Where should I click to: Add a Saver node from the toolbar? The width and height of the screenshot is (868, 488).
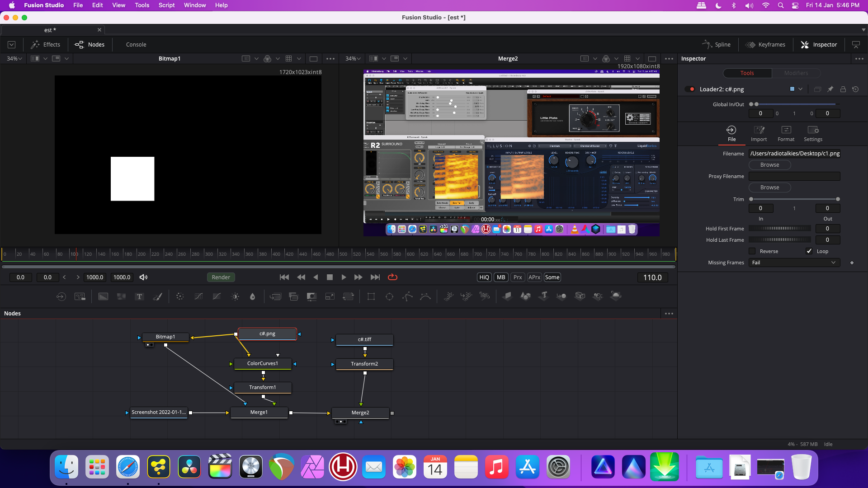80,296
